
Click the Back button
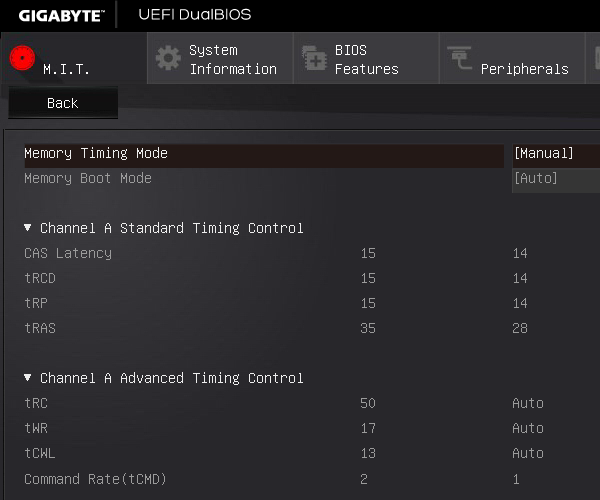tap(63, 103)
